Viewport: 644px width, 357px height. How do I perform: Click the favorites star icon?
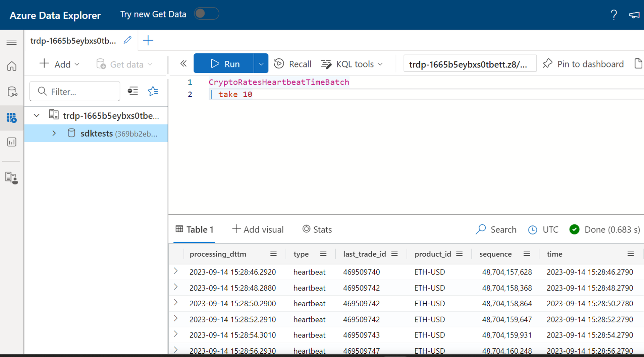(153, 91)
